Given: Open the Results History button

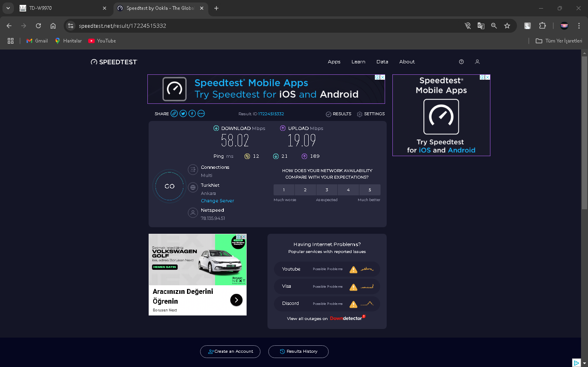Looking at the screenshot, I should 298,351.
